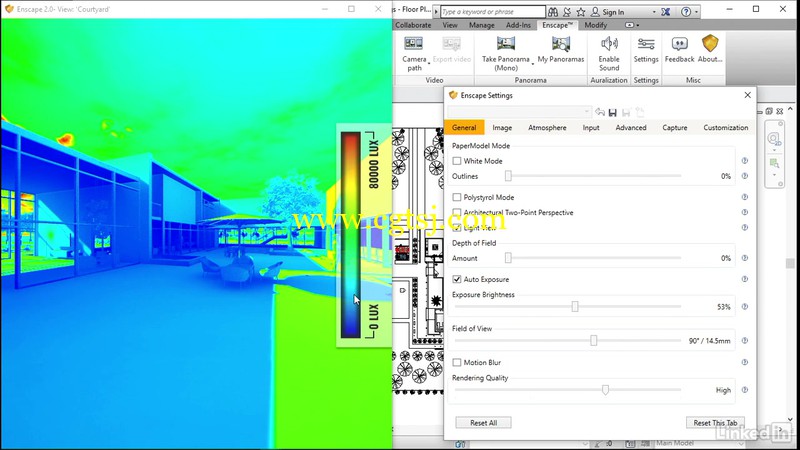Switch to the Advanced tab
The image size is (800, 450).
click(631, 128)
